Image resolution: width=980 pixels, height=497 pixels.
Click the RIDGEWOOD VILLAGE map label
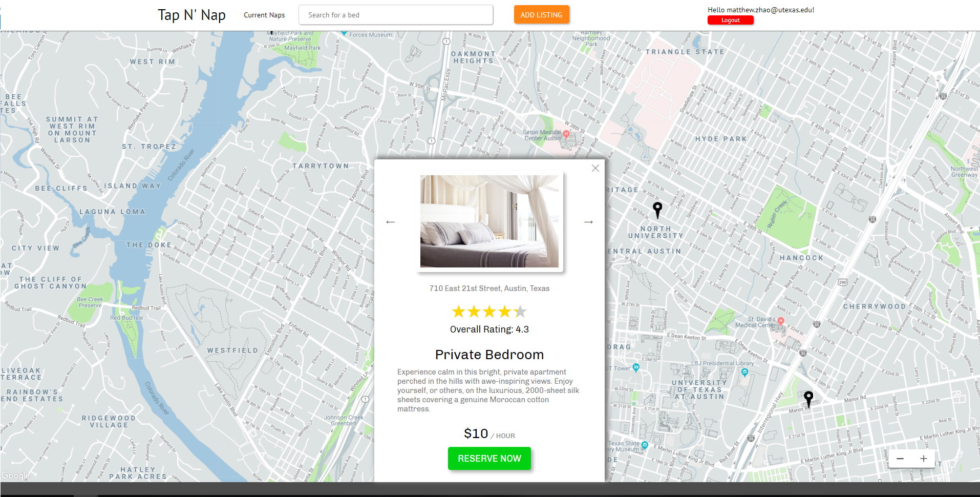pyautogui.click(x=109, y=422)
